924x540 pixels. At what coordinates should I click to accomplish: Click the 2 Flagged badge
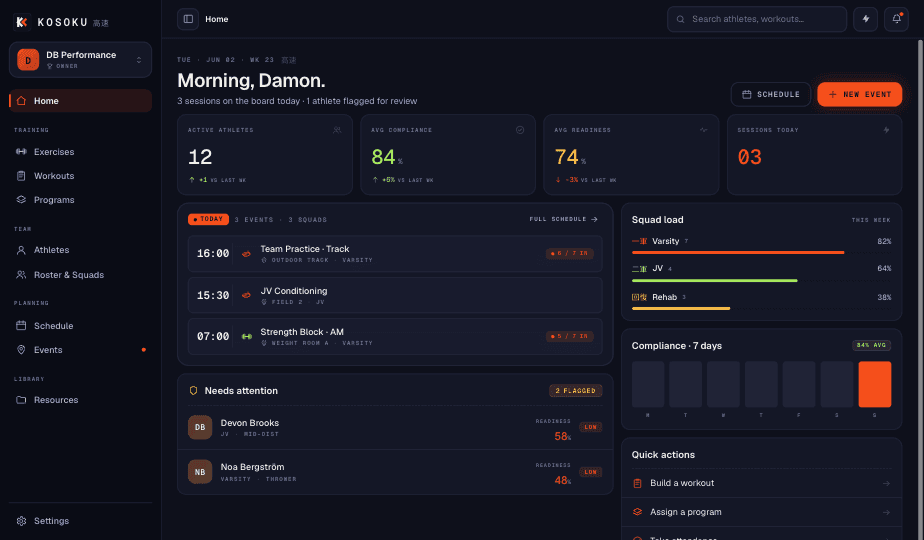tap(576, 390)
